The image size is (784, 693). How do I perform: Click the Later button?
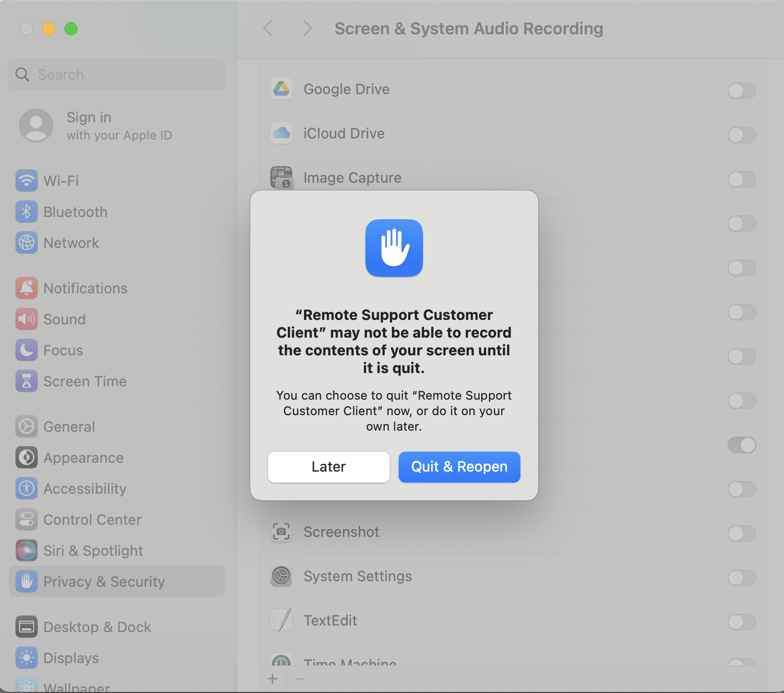[328, 467]
